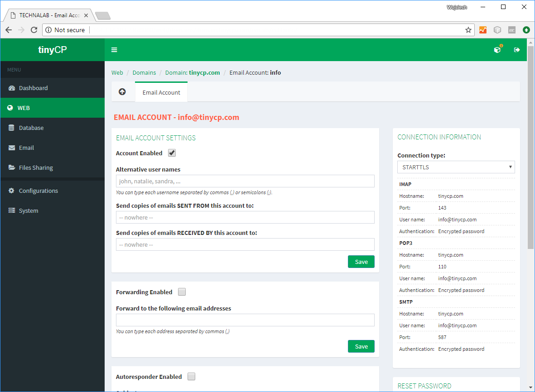Click the System server icon
The image size is (535, 392).
(x=12, y=210)
